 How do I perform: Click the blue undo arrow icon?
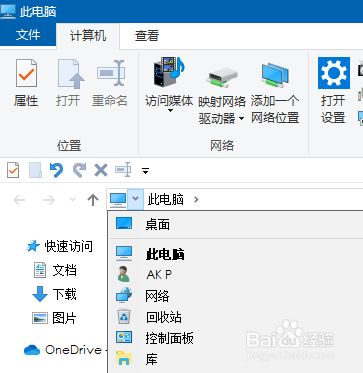(x=56, y=170)
